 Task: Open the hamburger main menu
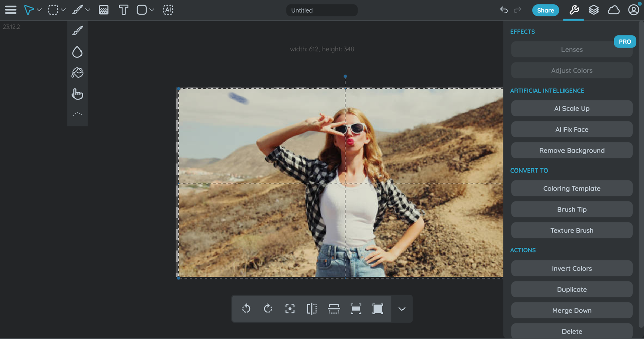(11, 10)
